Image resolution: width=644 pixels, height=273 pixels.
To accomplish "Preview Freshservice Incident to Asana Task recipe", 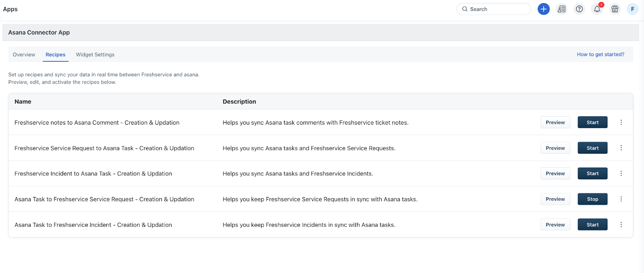I will point(555,173).
